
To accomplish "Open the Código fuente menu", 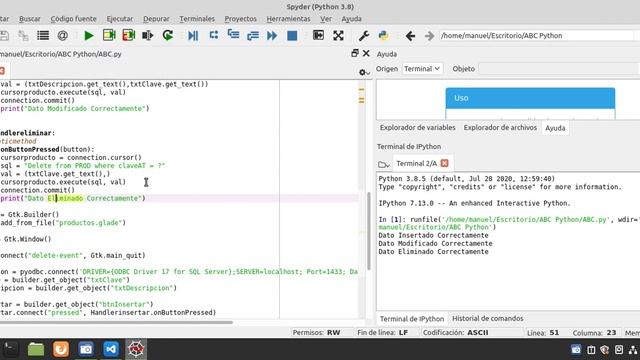I will click(73, 19).
